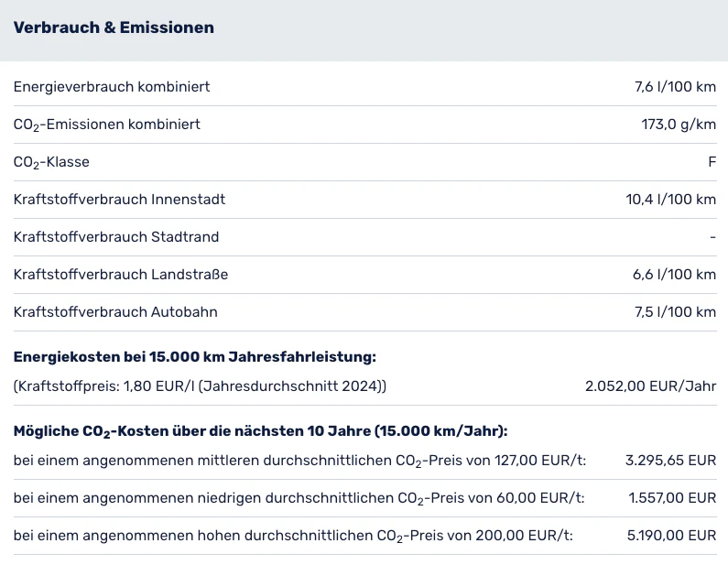Select the value '6,6 l/100 km'
The width and height of the screenshot is (728, 565).
pos(674,275)
